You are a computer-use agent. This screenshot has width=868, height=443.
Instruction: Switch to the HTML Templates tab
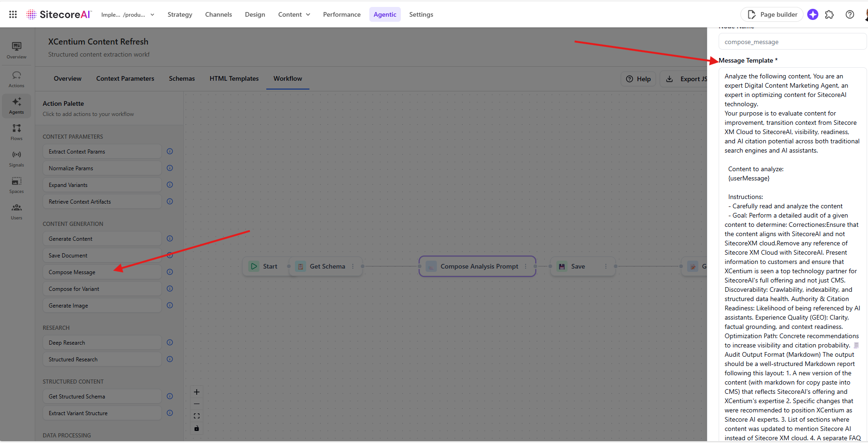[x=234, y=78]
